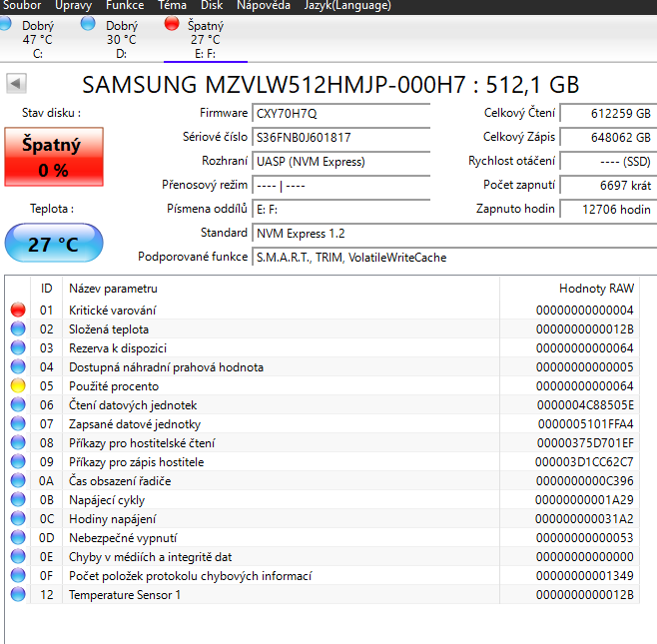Image resolution: width=657 pixels, height=644 pixels.
Task: Click the yellow icon of Použité procento
Action: 18,385
